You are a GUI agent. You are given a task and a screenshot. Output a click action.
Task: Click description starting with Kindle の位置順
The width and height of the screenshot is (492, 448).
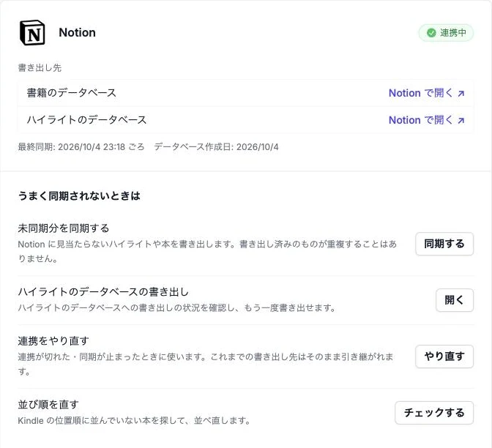(x=134, y=420)
